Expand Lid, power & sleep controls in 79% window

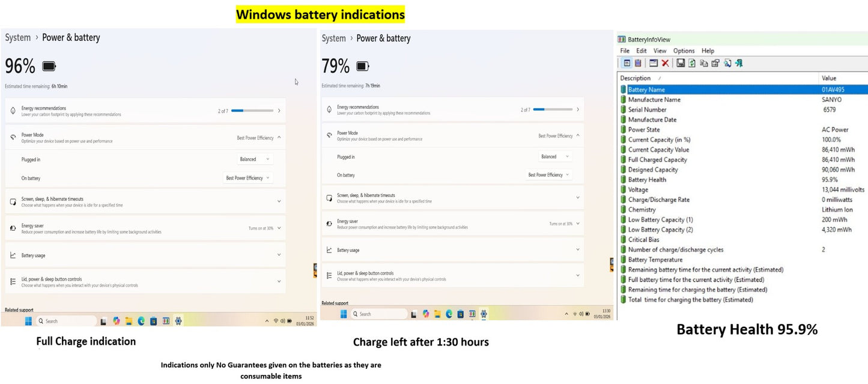coord(452,275)
